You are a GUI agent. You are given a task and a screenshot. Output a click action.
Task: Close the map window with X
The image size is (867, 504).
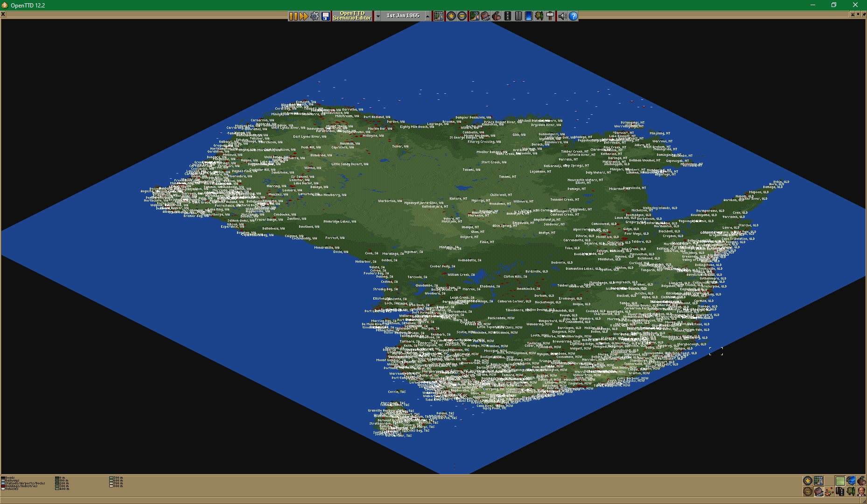coord(3,14)
